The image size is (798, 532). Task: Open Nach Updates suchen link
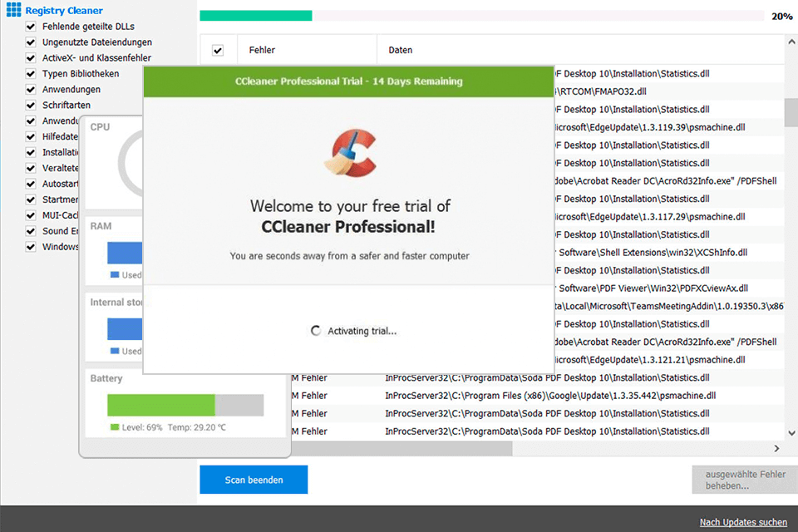pyautogui.click(x=743, y=522)
